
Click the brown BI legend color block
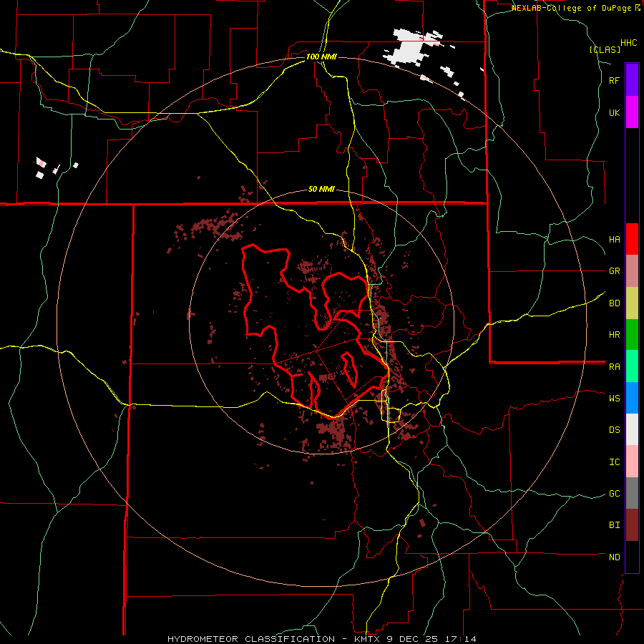click(x=632, y=525)
